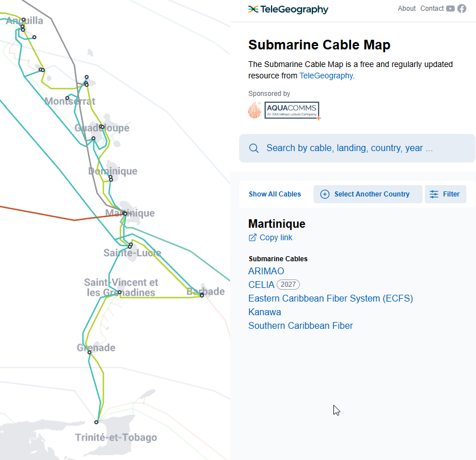Open the Kanawa cable link
The width and height of the screenshot is (476, 460).
coord(264,312)
